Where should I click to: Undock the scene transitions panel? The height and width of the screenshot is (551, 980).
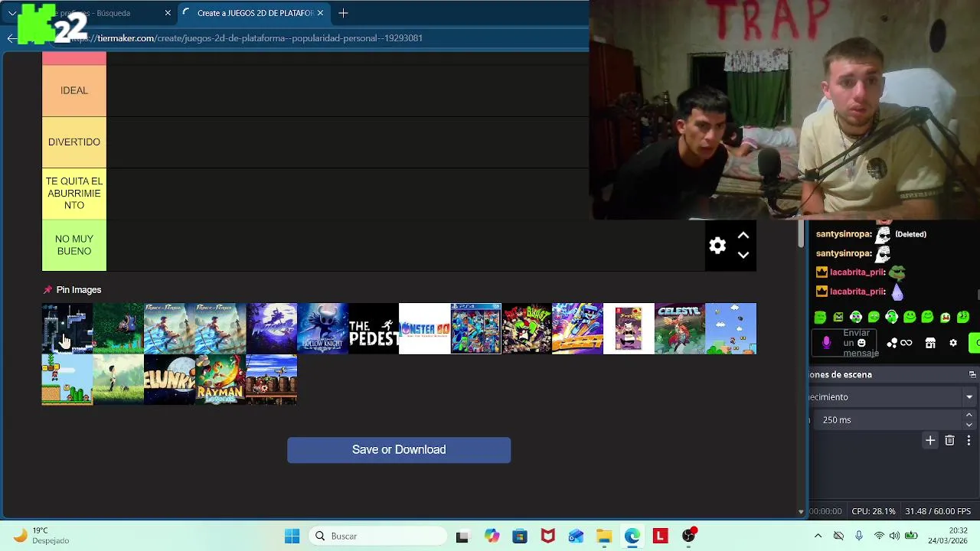(x=972, y=374)
